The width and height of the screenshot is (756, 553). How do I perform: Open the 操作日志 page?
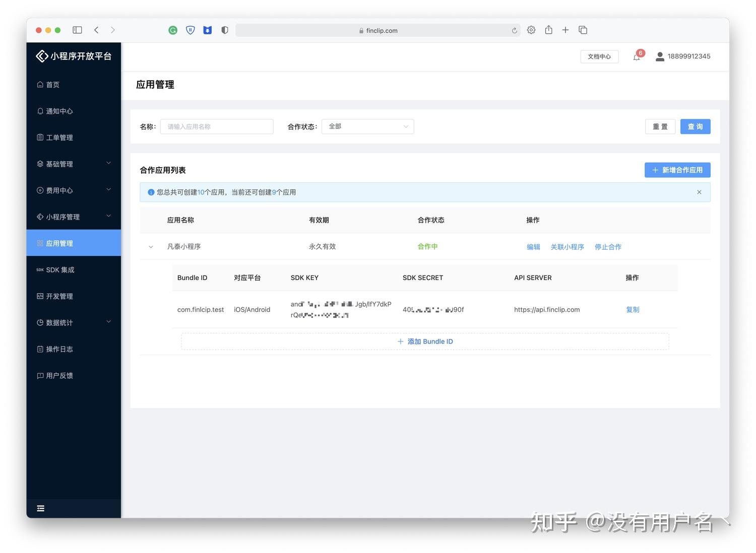[x=59, y=349]
